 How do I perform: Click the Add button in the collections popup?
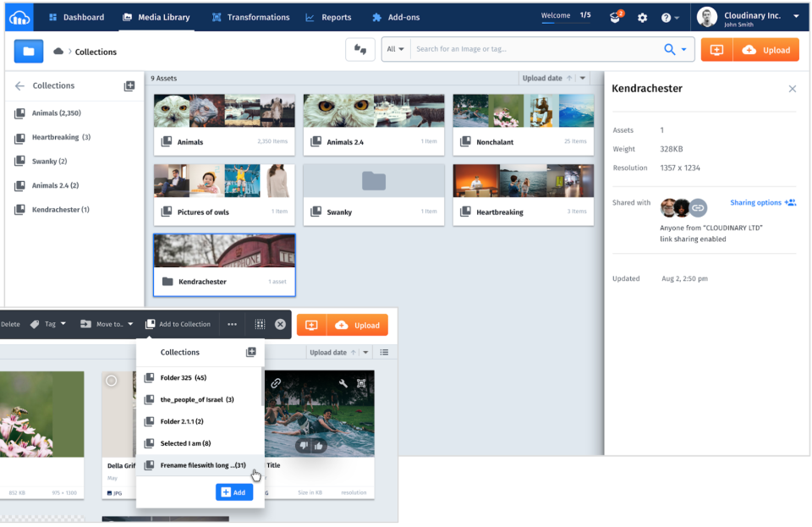coord(234,491)
